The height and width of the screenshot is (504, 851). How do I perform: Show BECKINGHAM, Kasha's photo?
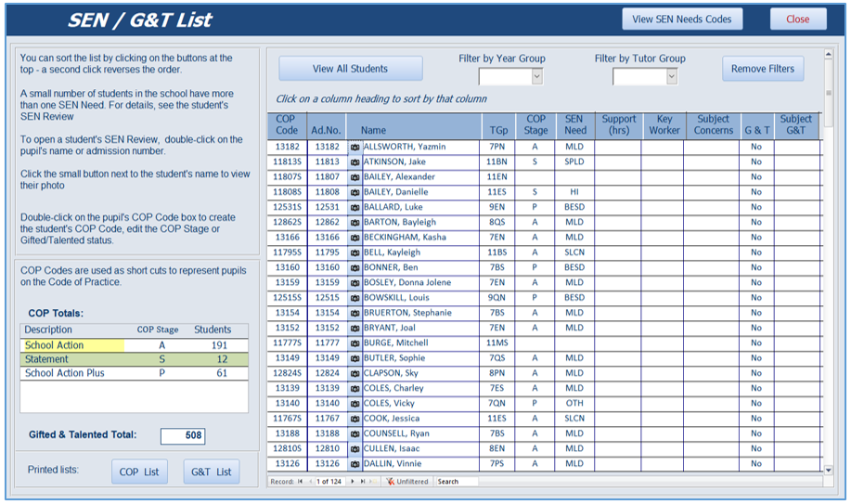coord(355,238)
